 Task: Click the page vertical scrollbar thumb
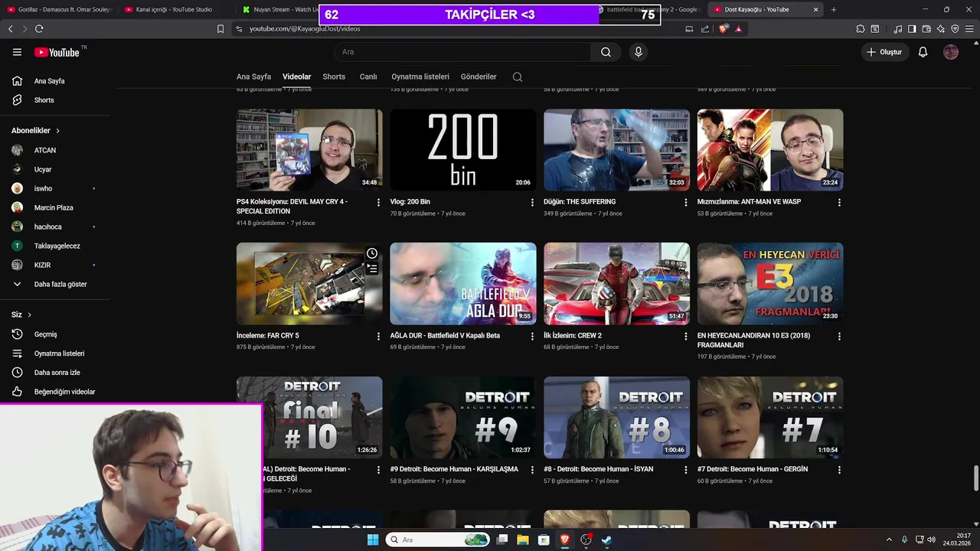pos(976,478)
